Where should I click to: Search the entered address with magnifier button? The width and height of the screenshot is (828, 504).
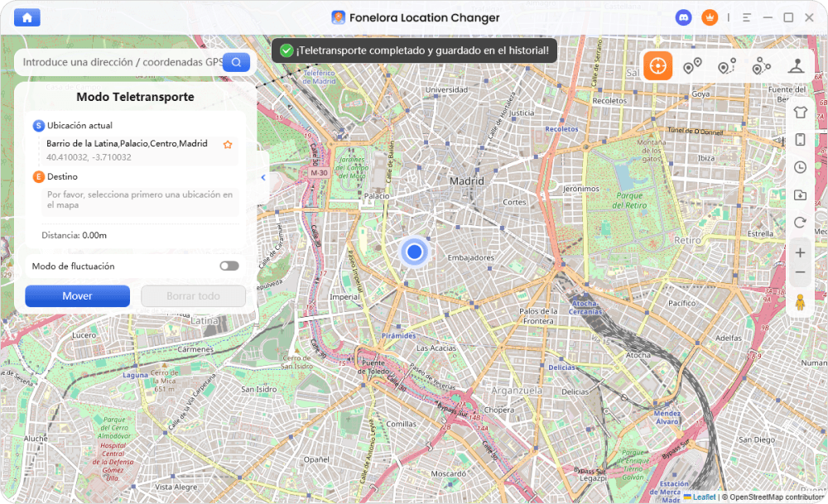236,62
